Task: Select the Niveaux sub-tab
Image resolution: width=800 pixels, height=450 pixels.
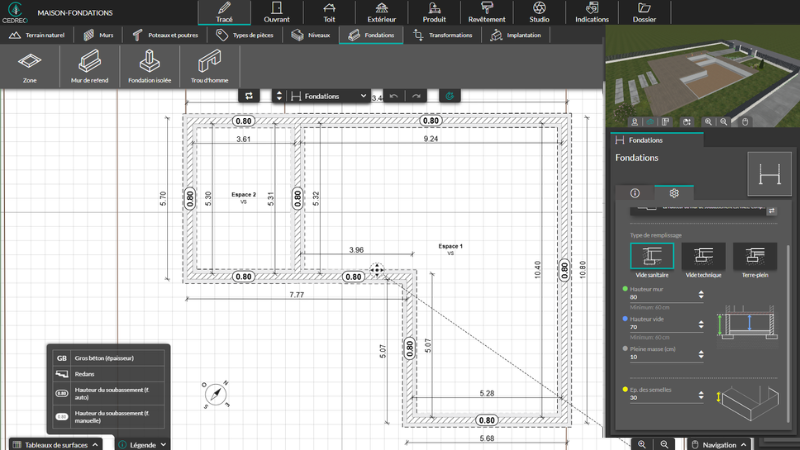Action: coord(311,35)
